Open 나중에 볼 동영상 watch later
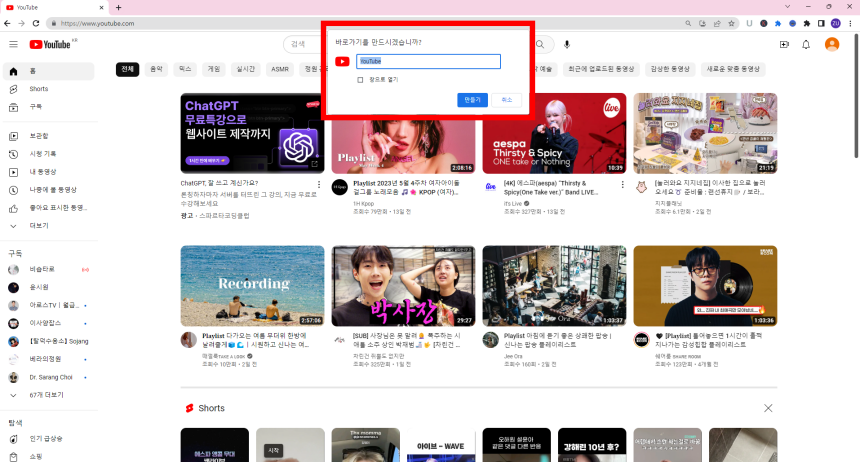Viewport: 860px width, 462px height. click(49, 190)
